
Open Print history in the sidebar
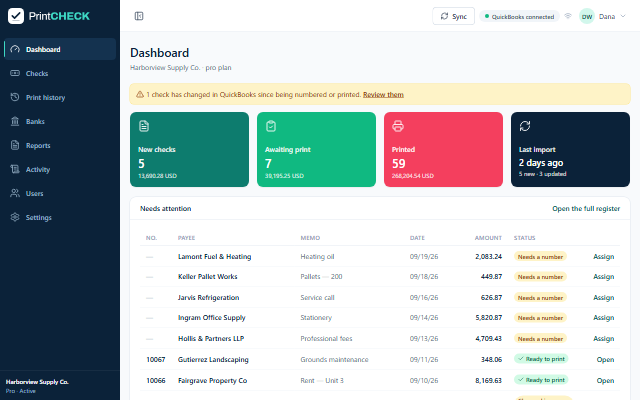(x=60, y=97)
